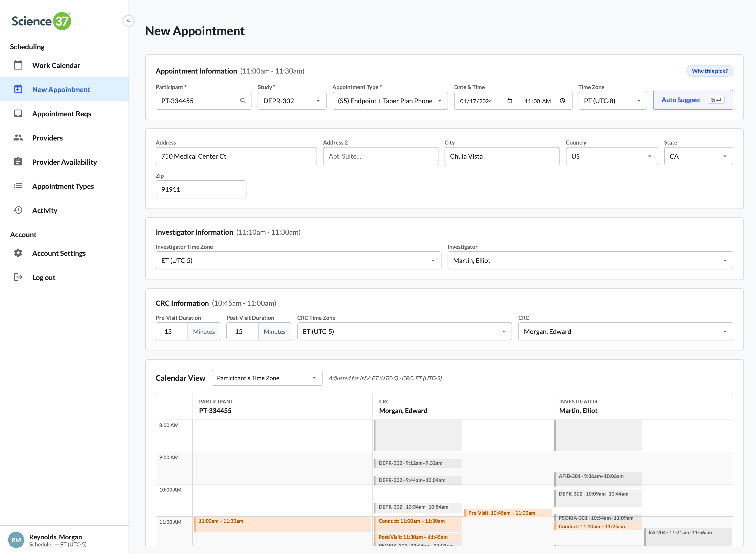Click the Address 2 field
The width and height of the screenshot is (756, 554).
381,156
